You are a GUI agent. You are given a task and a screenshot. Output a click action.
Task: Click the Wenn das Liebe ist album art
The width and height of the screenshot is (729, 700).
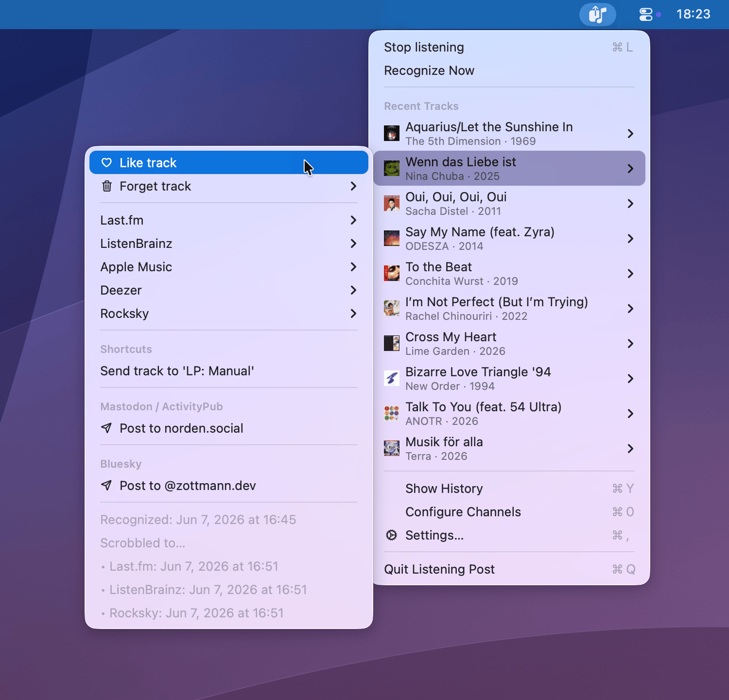[x=392, y=168]
